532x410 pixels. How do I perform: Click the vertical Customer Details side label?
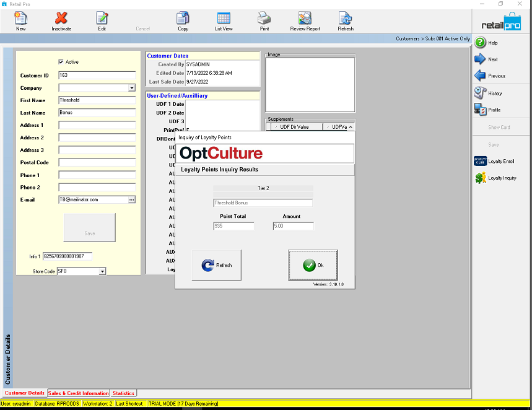[x=8, y=359]
